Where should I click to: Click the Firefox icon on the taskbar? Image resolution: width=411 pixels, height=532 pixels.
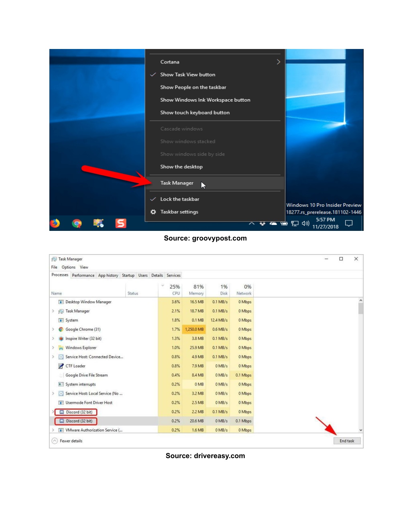pyautogui.click(x=55, y=223)
